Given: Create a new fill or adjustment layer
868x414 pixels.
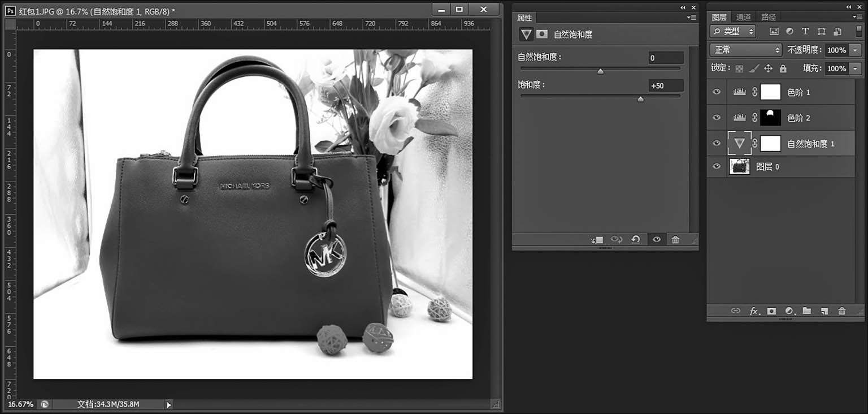Looking at the screenshot, I should click(x=790, y=311).
